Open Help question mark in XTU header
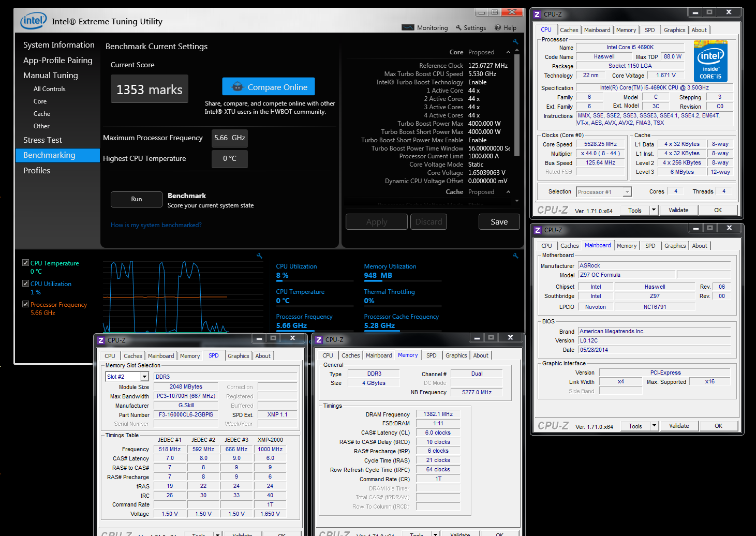The height and width of the screenshot is (536, 756). click(498, 27)
